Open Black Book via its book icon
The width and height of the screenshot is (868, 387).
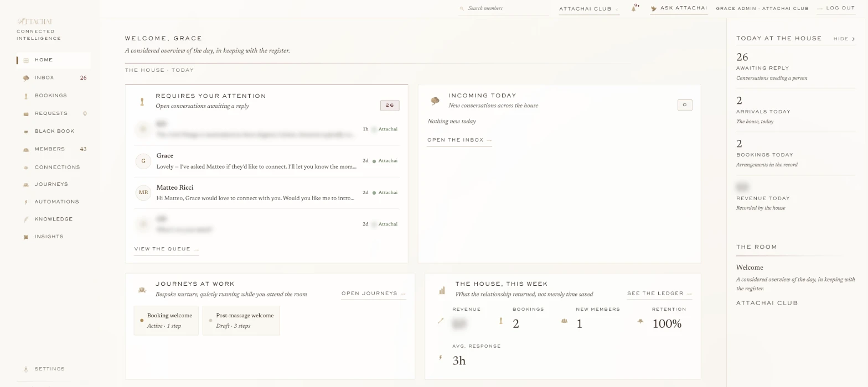click(26, 132)
